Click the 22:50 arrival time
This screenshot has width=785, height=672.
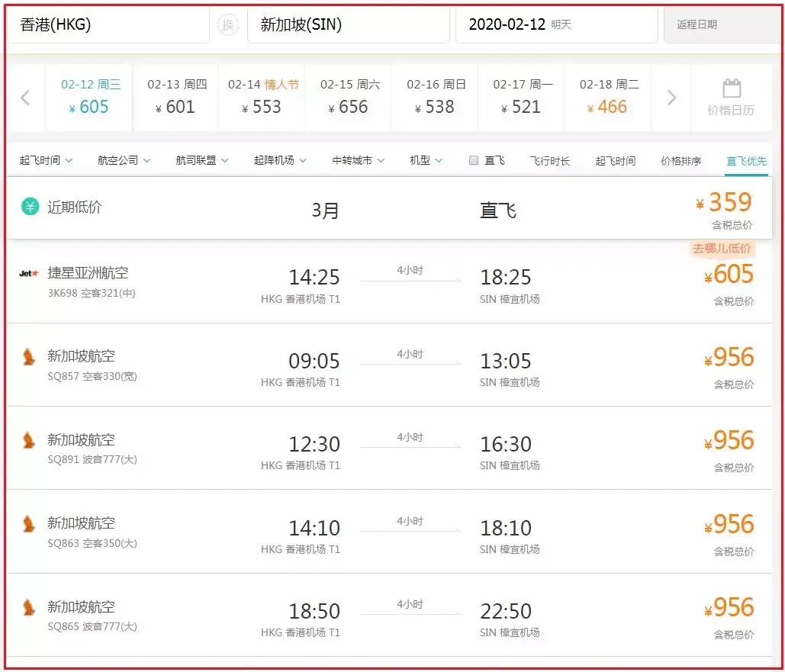coord(506,611)
